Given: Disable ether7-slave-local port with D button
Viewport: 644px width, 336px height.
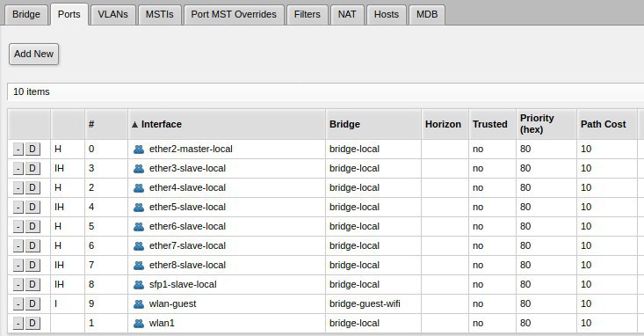Looking at the screenshot, I should click(x=33, y=246).
